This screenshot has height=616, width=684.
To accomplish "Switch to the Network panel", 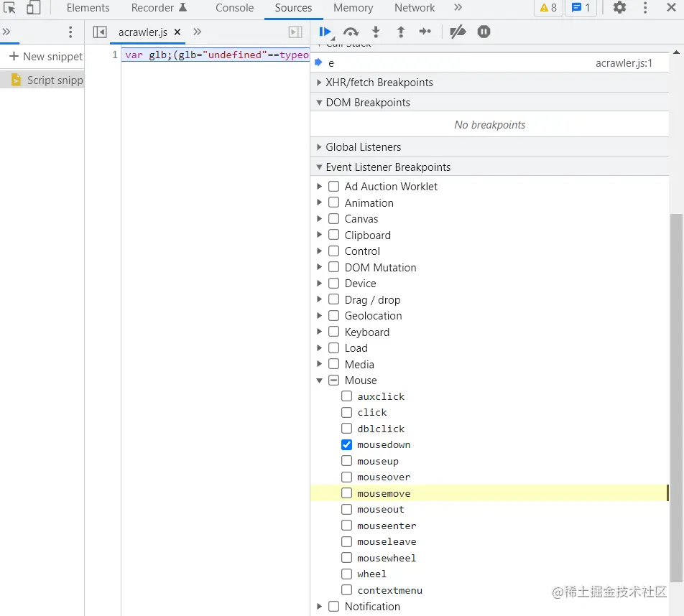I will tap(415, 8).
